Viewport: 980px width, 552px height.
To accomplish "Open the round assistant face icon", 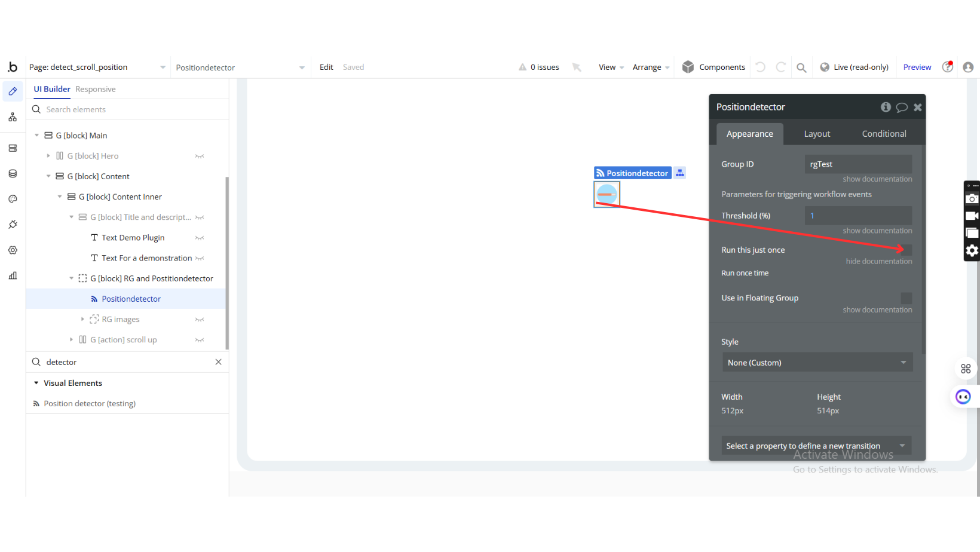I will (963, 397).
